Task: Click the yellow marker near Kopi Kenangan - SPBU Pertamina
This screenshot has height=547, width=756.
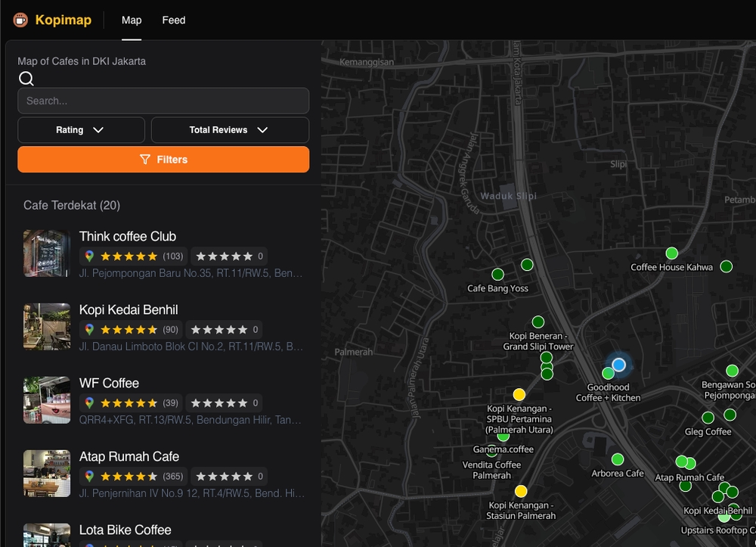Action: pyautogui.click(x=519, y=394)
